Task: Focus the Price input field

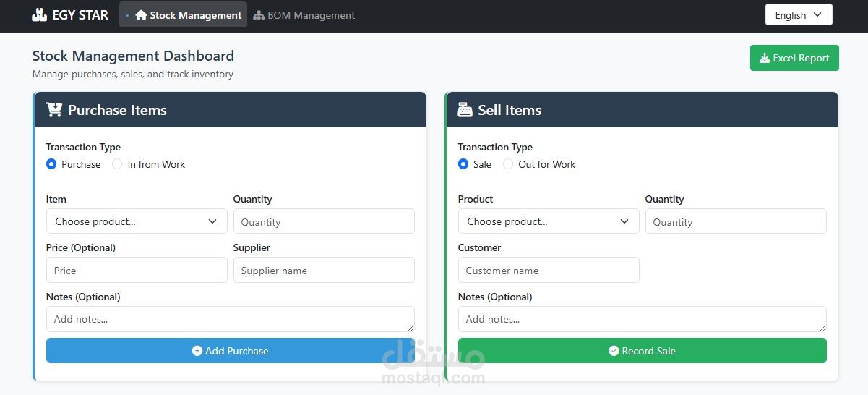Action: (137, 270)
